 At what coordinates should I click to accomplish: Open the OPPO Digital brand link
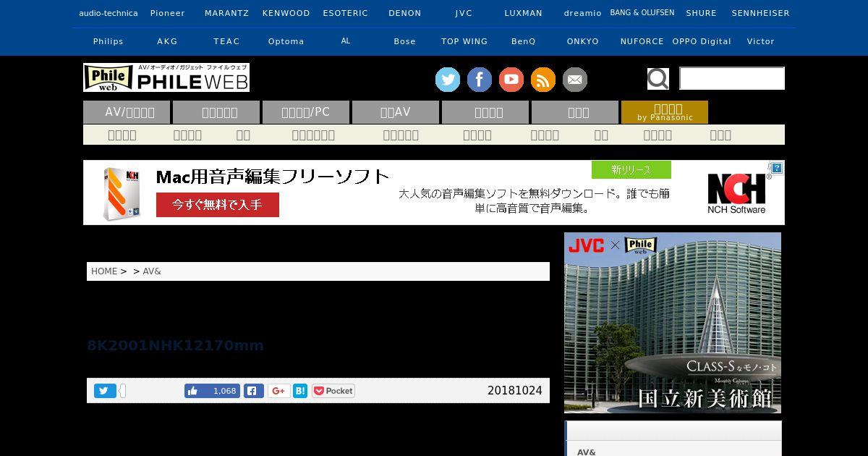point(702,41)
